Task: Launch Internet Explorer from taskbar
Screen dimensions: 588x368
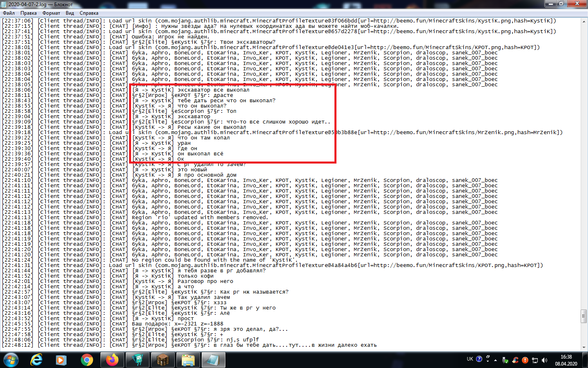Action: pos(36,360)
